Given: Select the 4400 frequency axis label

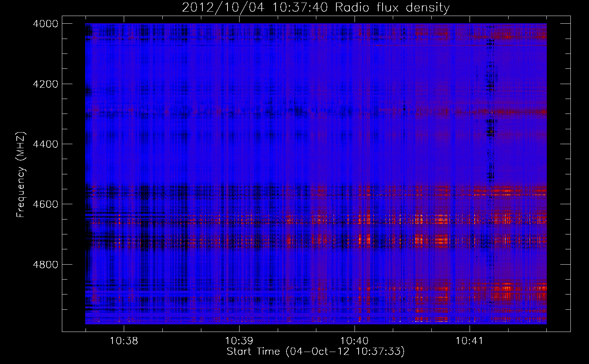Looking at the screenshot, I should point(46,144).
